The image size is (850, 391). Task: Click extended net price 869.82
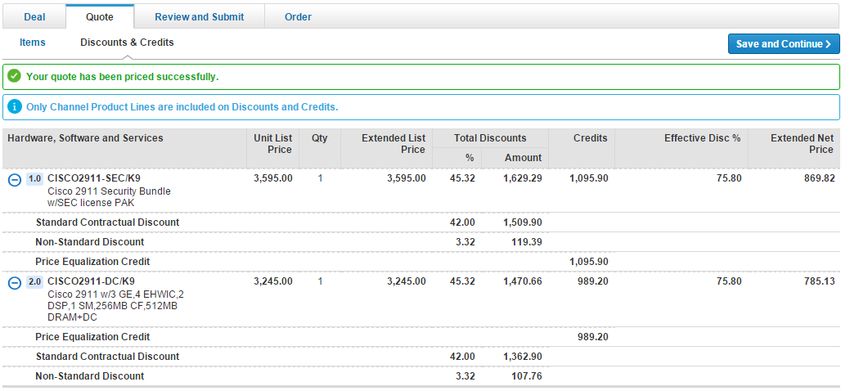(819, 178)
